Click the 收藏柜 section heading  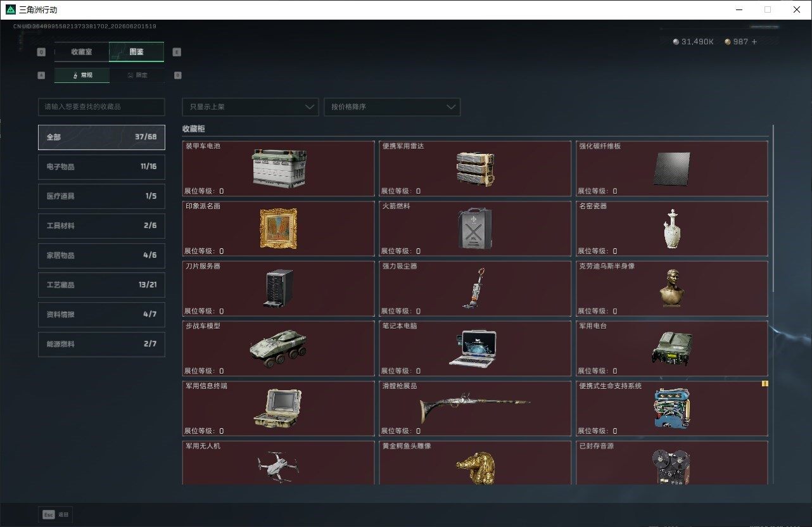(x=193, y=129)
